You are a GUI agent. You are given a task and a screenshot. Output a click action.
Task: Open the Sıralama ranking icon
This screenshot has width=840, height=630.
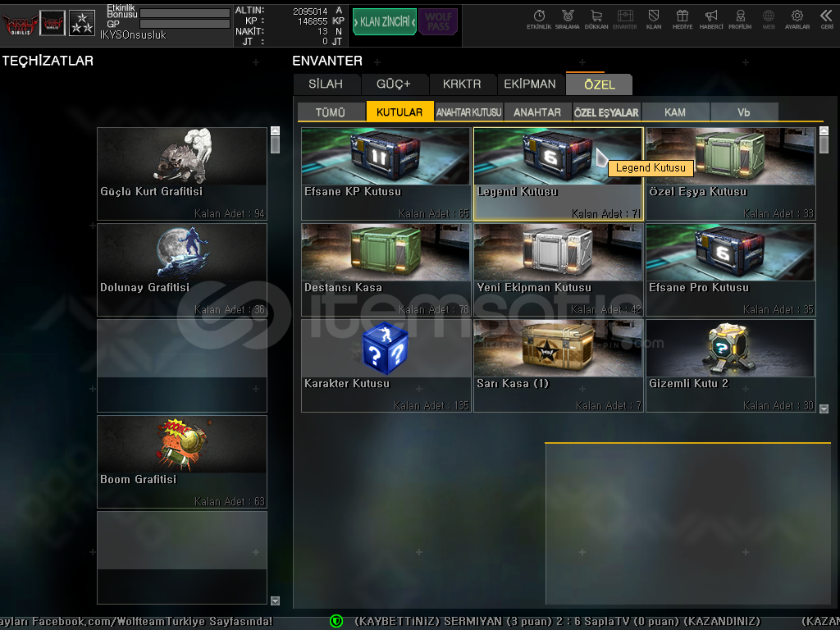click(x=568, y=20)
